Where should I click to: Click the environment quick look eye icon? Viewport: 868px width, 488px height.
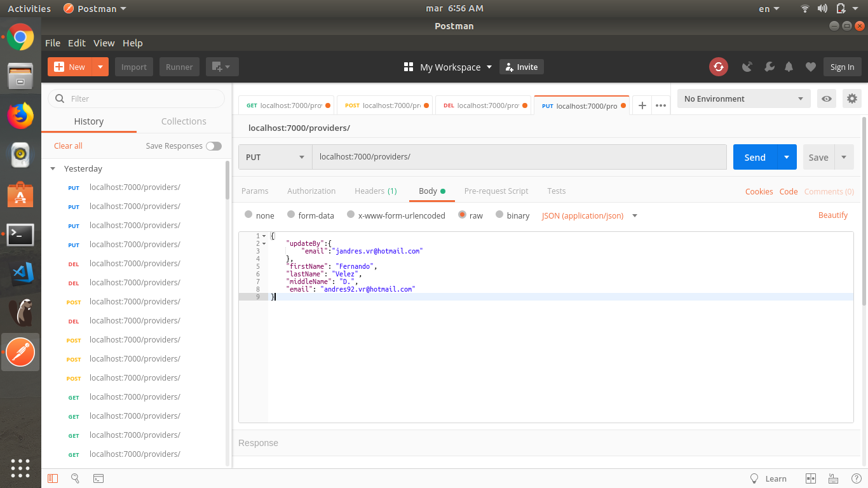click(x=827, y=98)
